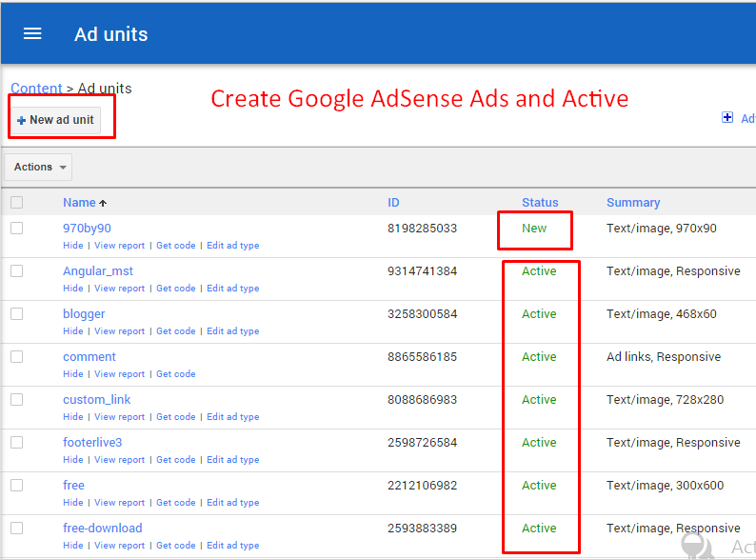Screen dimensions: 756x559
Task: View report for footerlive3
Action: (x=120, y=460)
